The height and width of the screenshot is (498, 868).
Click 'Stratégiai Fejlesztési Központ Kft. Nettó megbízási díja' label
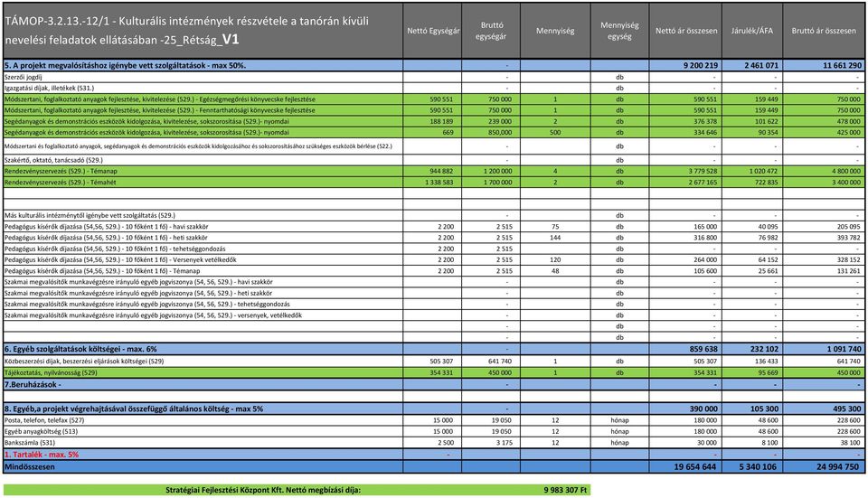[x=263, y=490]
